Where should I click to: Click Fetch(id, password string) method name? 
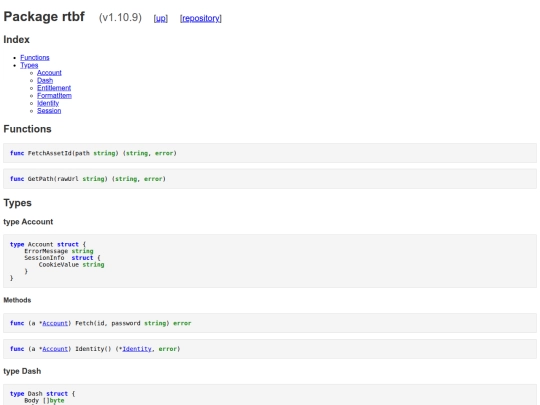click(x=122, y=323)
